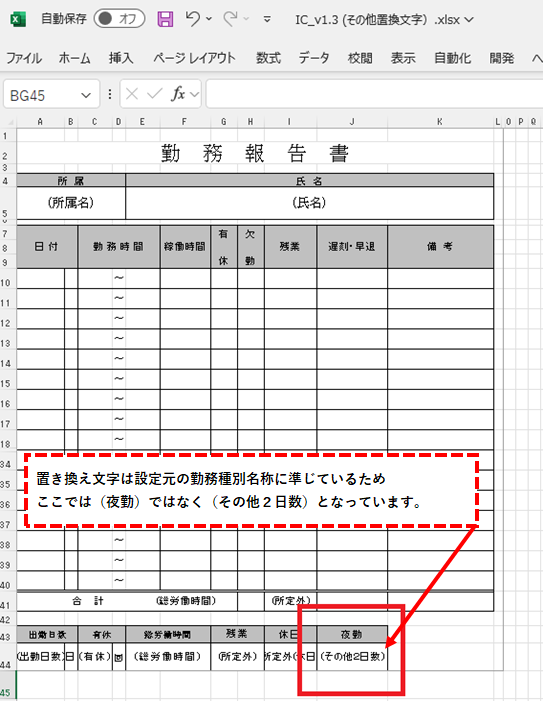The image size is (543, 701).
Task: Open the file name dropdown chevron
Action: coord(469,20)
